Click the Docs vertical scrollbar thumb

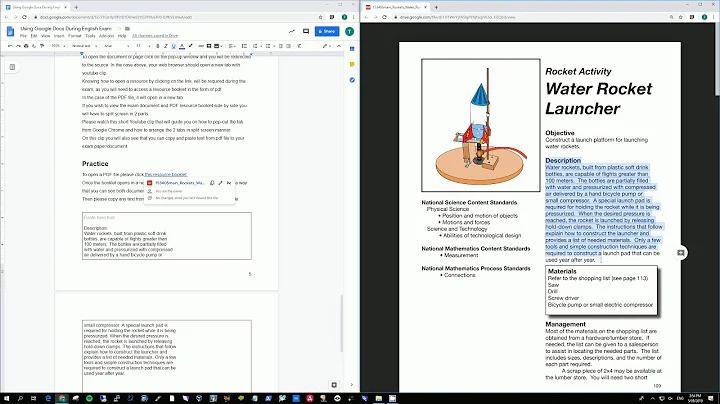click(342, 323)
